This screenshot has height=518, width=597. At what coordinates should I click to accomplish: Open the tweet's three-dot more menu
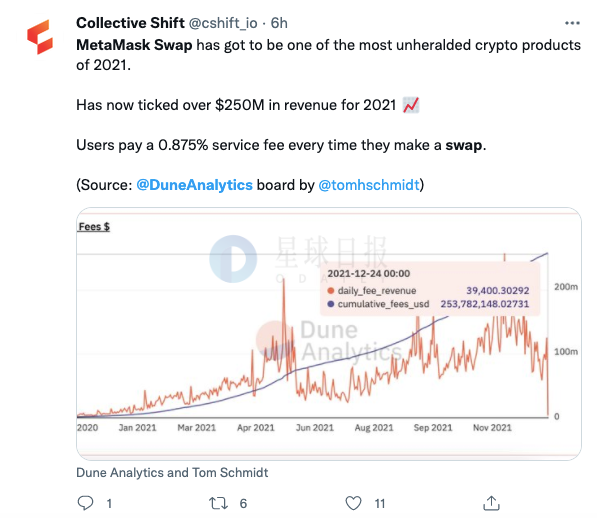[x=572, y=23]
